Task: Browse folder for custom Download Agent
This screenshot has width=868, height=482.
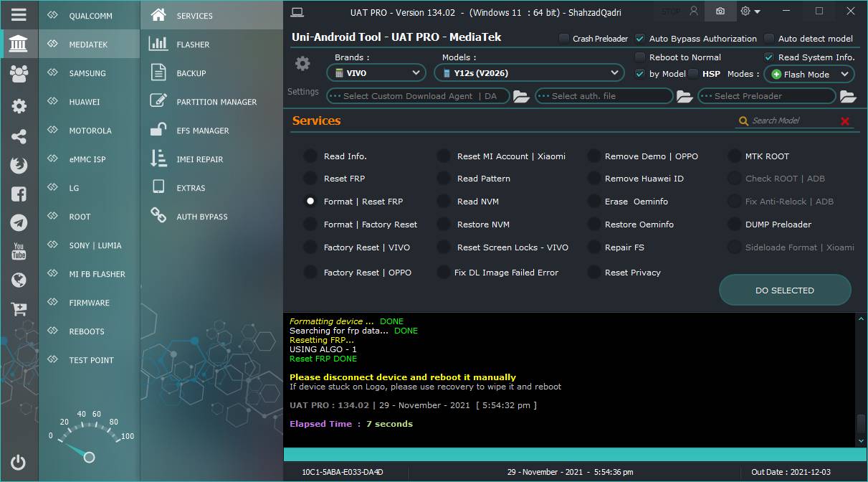Action: [x=521, y=96]
